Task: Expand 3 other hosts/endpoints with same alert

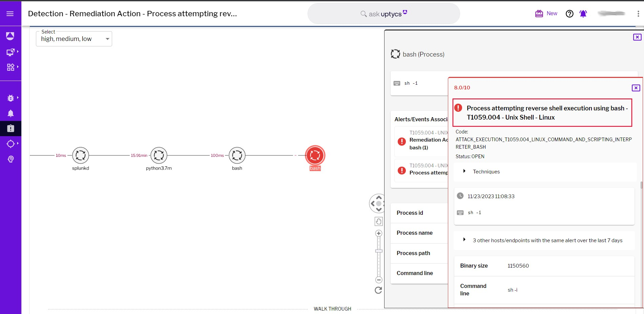Action: tap(464, 239)
